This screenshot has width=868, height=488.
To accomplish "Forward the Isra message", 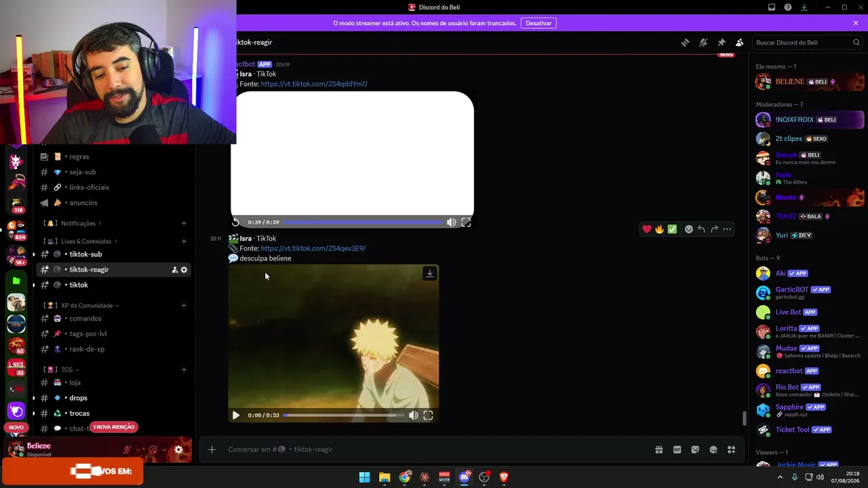I will pyautogui.click(x=714, y=229).
